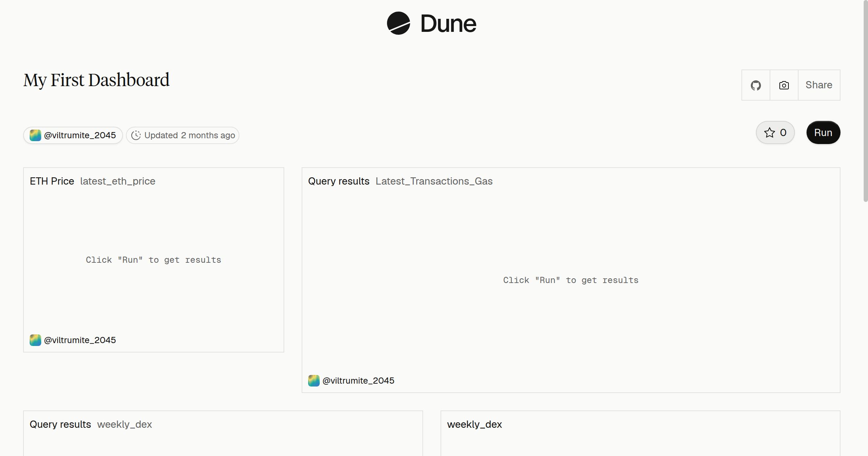Click the Dune wordmark text

click(x=448, y=24)
